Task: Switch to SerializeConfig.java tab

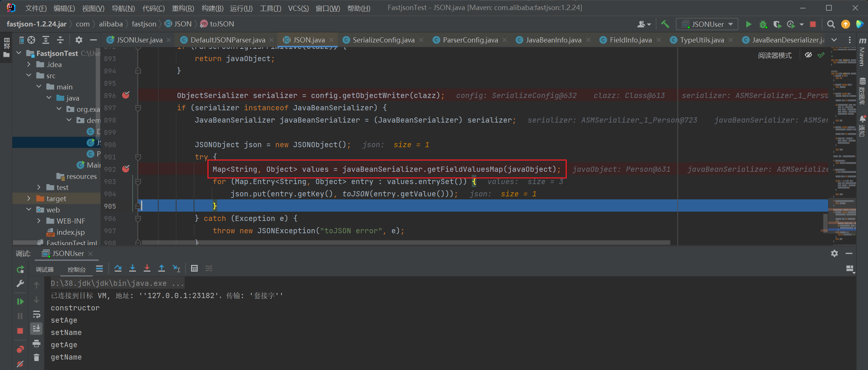Action: point(384,40)
